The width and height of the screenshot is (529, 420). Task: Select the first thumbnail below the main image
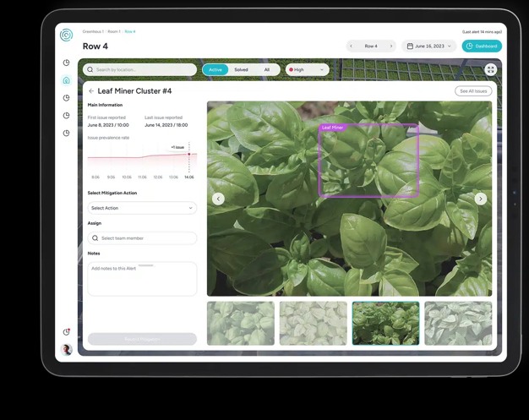(x=241, y=323)
